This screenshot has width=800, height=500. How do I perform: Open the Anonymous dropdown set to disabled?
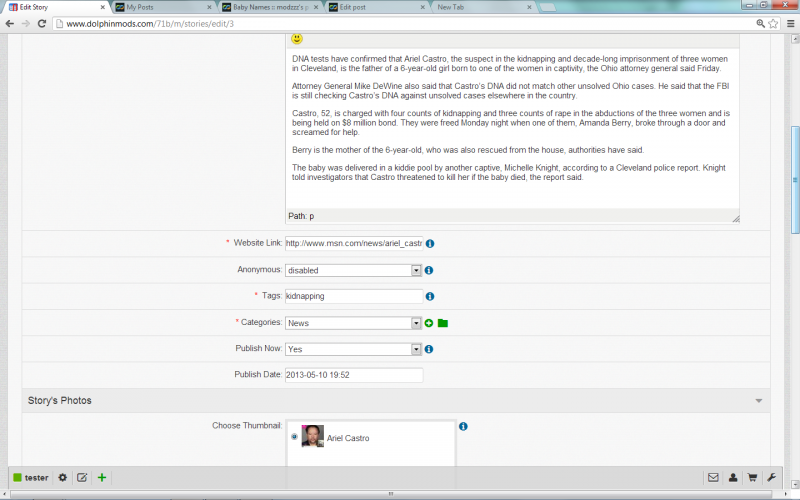point(353,270)
